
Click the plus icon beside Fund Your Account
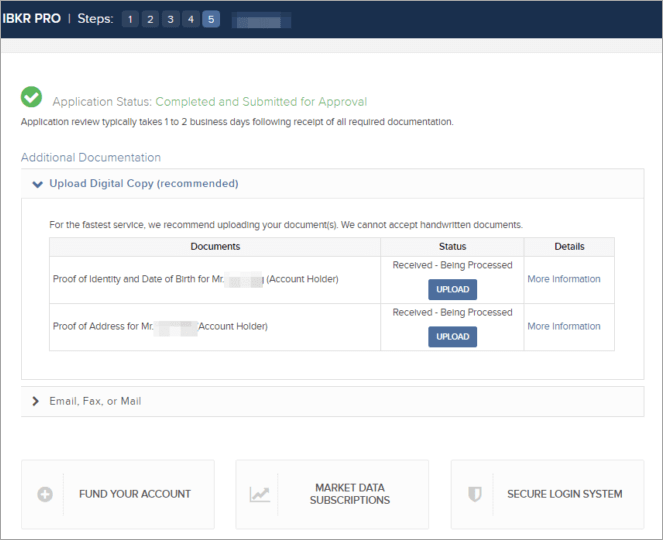45,494
